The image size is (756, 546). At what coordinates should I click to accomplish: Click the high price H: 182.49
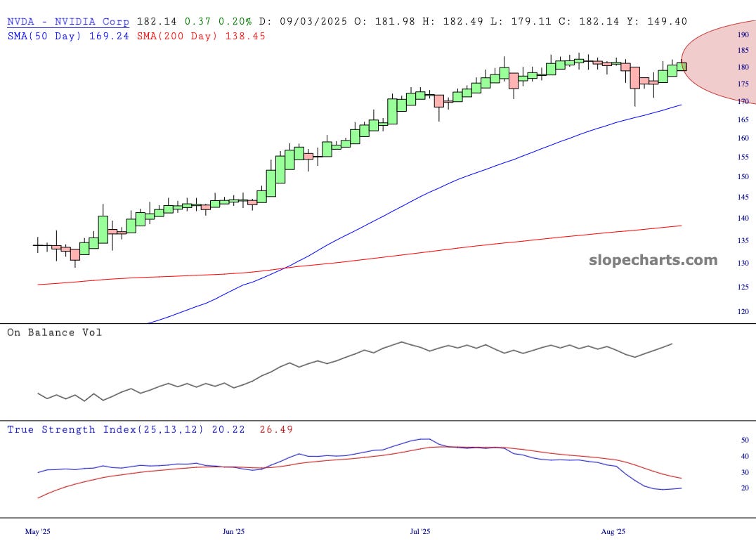[x=452, y=22]
